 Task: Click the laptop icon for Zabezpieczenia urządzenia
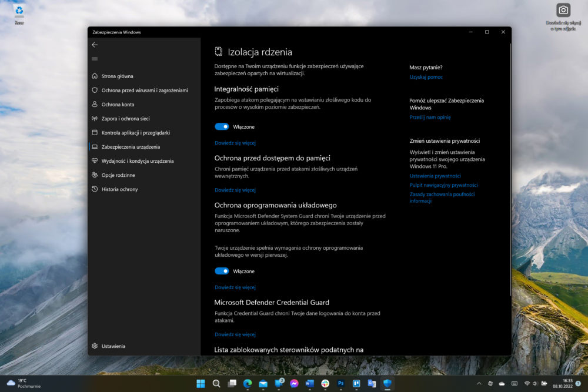click(95, 147)
